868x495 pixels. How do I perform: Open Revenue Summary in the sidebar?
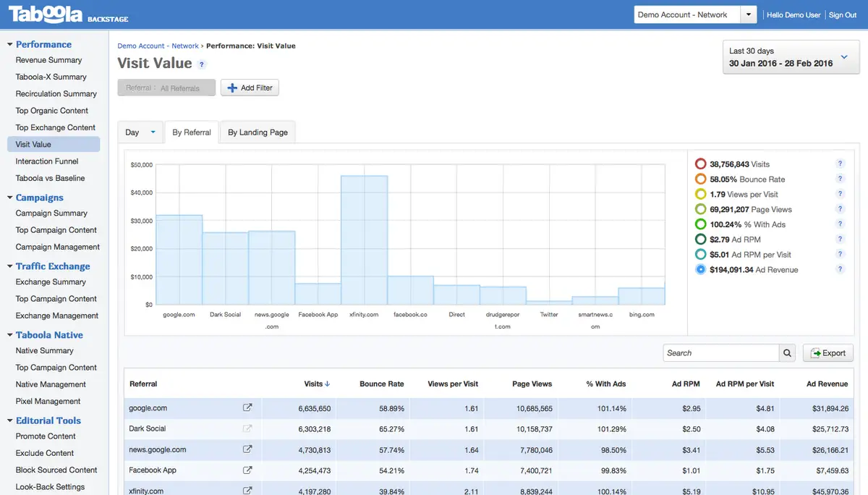click(48, 60)
